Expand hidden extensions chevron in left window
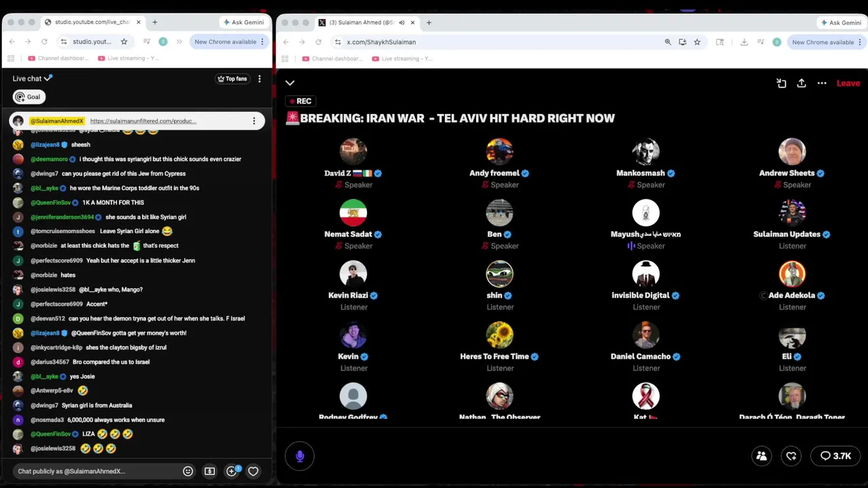The width and height of the screenshot is (868, 488). (179, 42)
